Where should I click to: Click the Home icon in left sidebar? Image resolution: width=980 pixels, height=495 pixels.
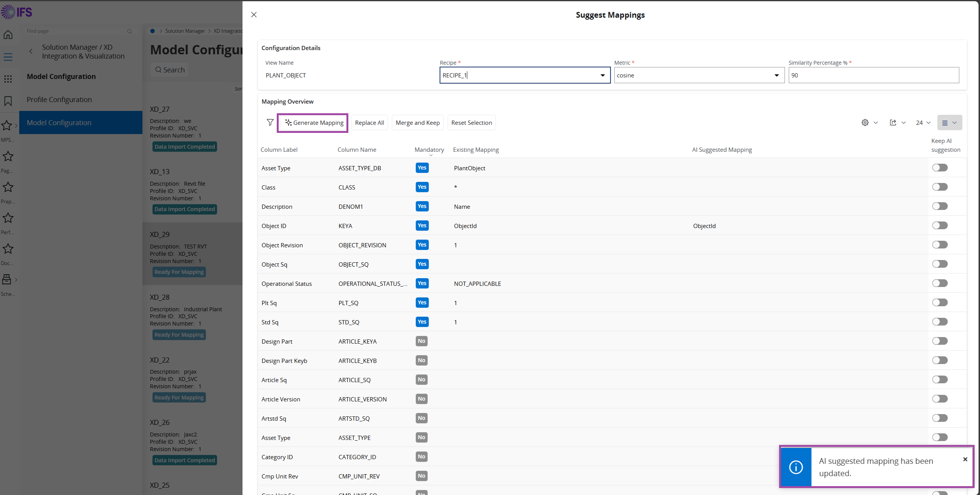tap(8, 35)
